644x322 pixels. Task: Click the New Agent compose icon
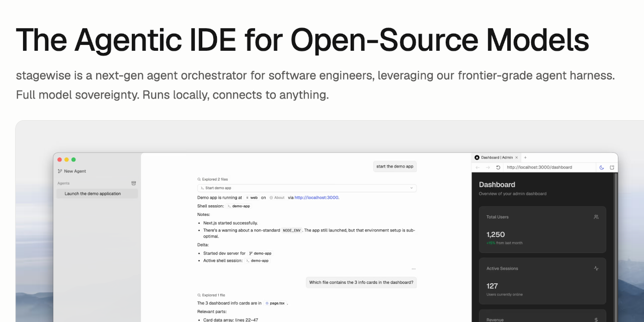60,171
